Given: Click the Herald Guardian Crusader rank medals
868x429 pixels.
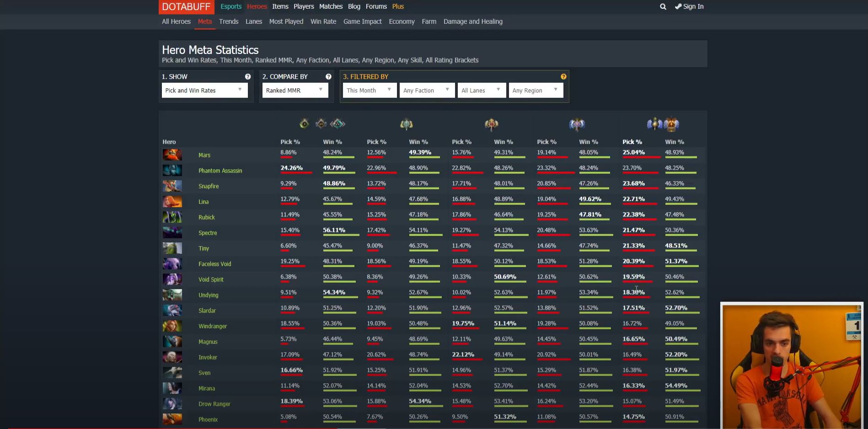Looking at the screenshot, I should point(322,123).
